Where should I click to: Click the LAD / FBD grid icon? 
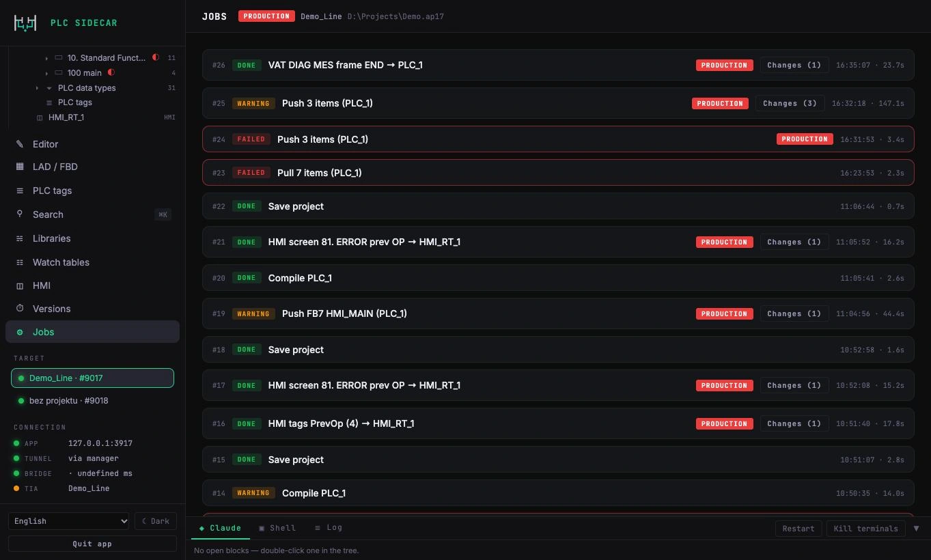(x=20, y=167)
